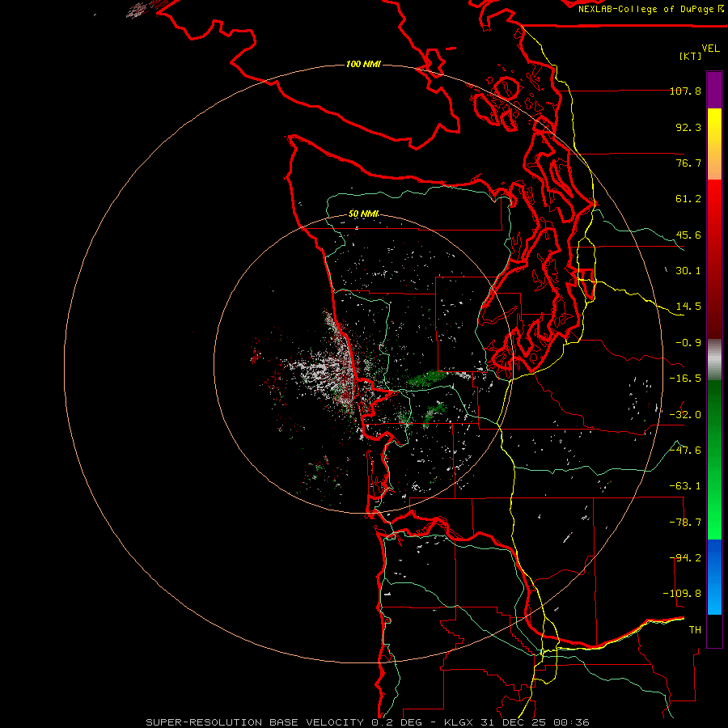Click the 100 NMI range ring label
728x728 pixels.
click(363, 64)
